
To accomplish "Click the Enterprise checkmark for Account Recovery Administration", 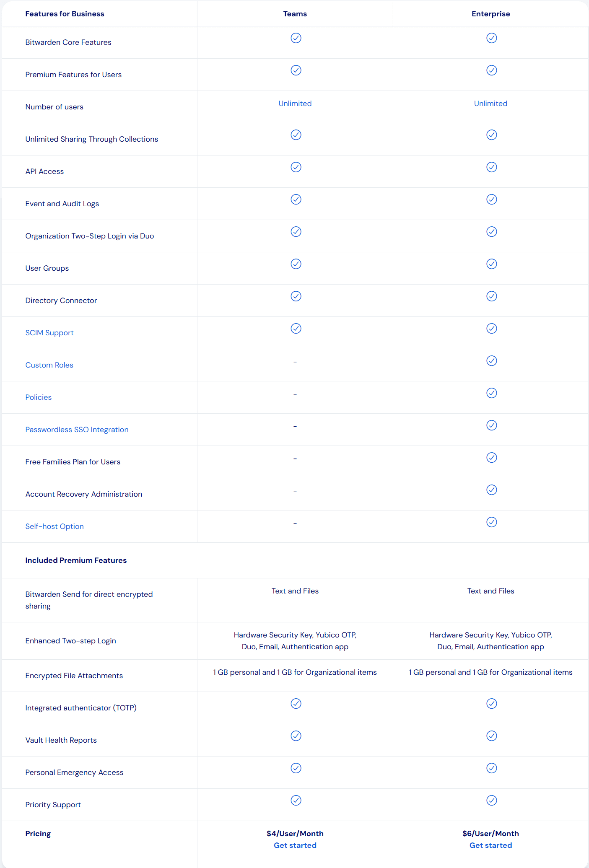I will click(491, 489).
